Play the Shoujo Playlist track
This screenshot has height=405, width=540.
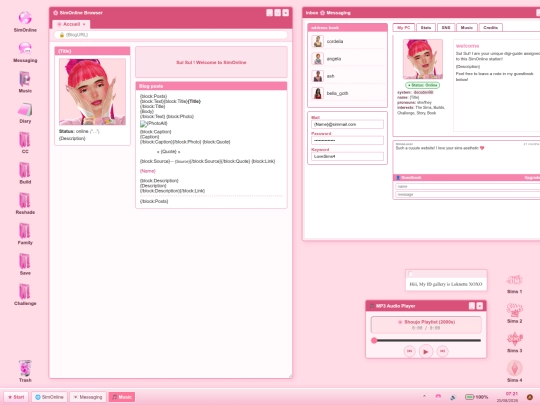pyautogui.click(x=426, y=352)
